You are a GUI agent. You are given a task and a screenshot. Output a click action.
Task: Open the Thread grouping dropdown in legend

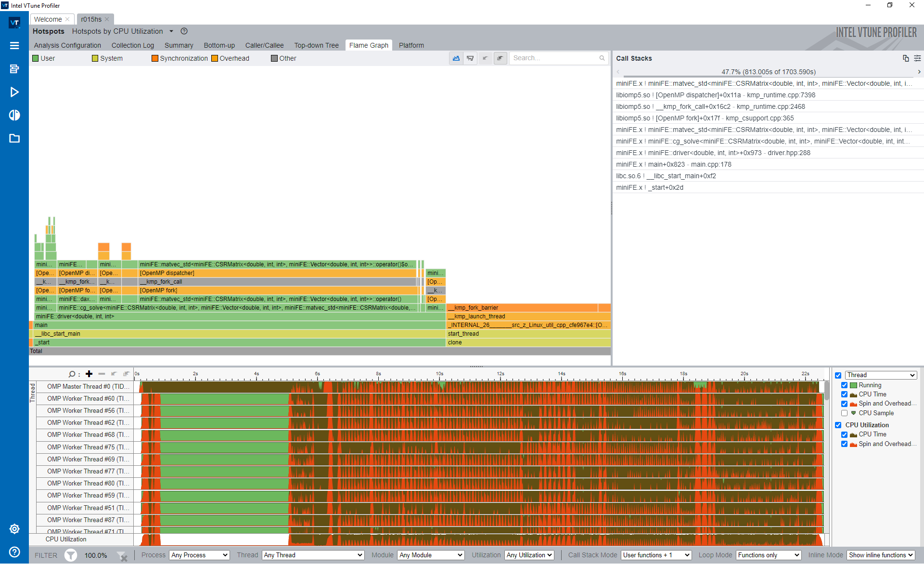pos(881,375)
